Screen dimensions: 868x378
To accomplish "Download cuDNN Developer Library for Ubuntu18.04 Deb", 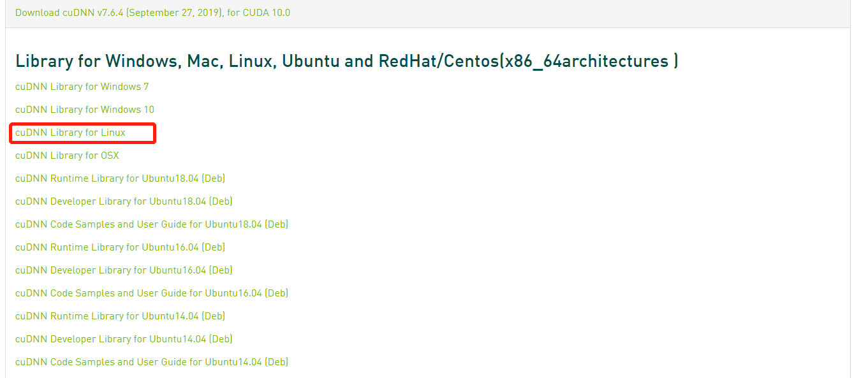I will [124, 201].
